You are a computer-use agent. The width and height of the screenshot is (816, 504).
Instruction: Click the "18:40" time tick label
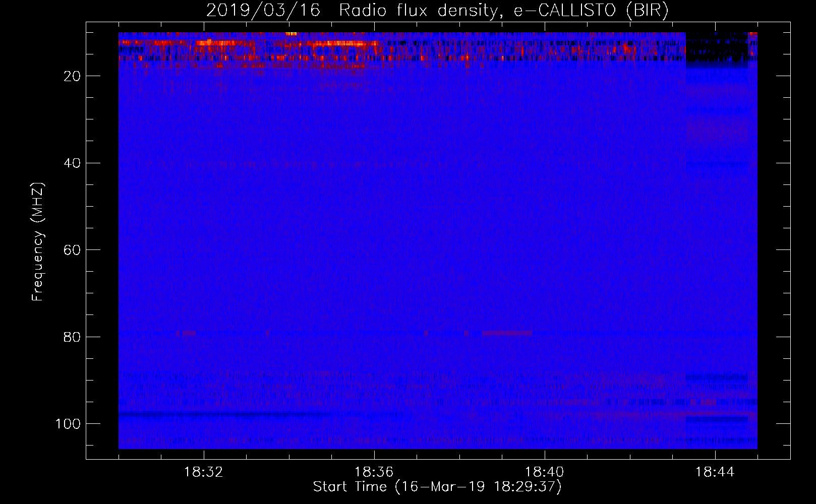(545, 472)
